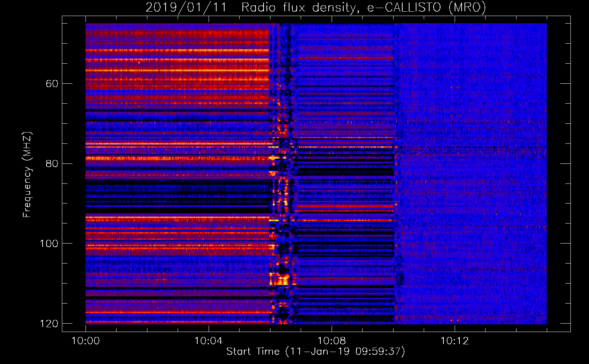The width and height of the screenshot is (589, 364).
Task: Click the '60' frequency tick label
Action: point(52,84)
